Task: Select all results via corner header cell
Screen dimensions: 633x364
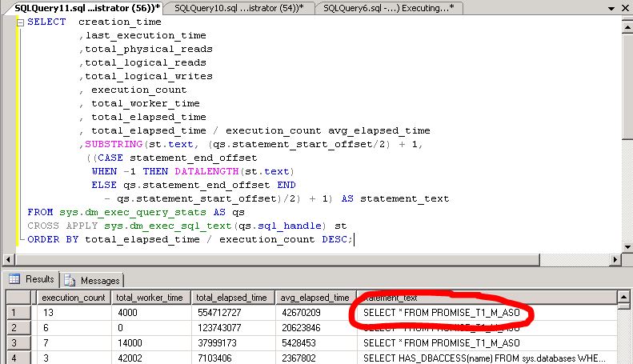Action: (x=18, y=298)
